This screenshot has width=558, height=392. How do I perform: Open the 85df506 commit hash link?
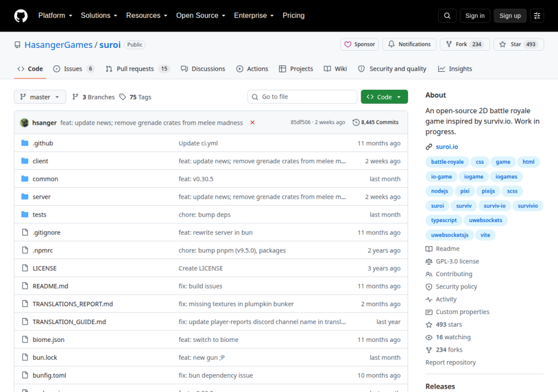click(300, 122)
